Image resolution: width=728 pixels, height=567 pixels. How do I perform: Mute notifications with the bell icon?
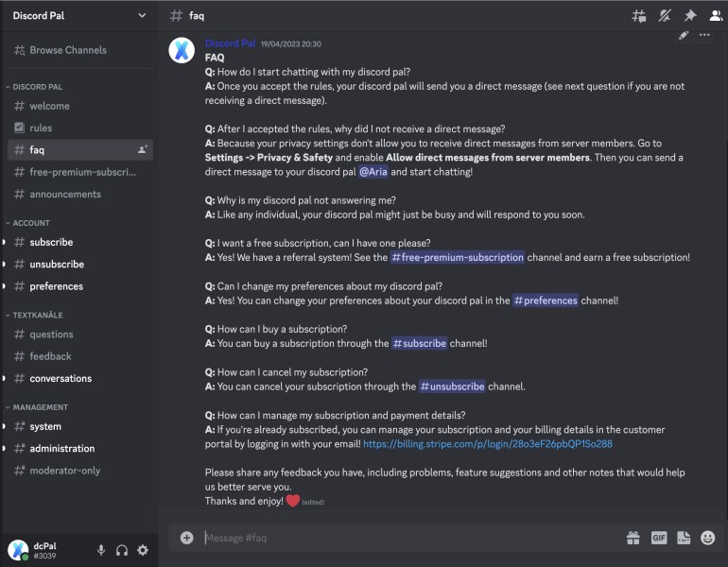pyautogui.click(x=665, y=16)
